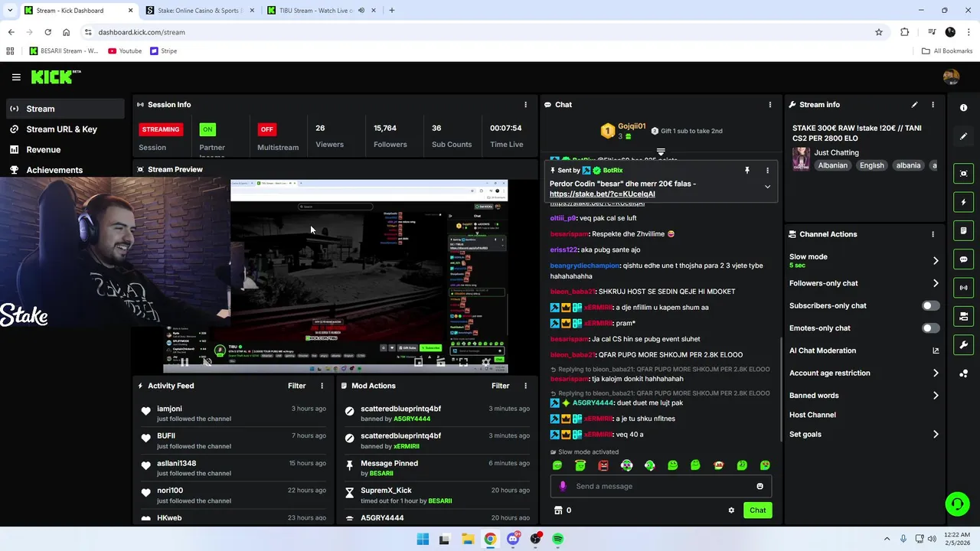The height and width of the screenshot is (551, 980).
Task: Expand the pinned message chevron
Action: pos(767,187)
